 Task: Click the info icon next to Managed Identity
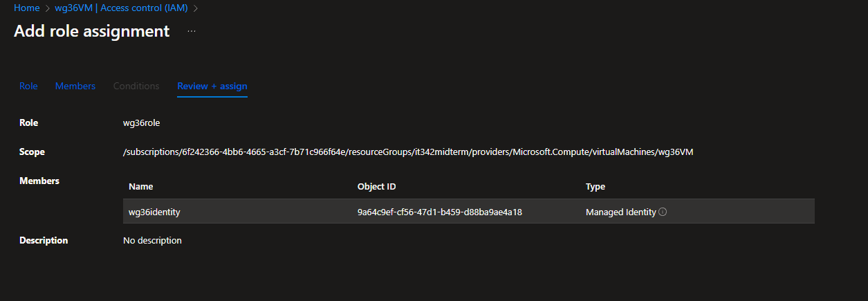coord(663,212)
